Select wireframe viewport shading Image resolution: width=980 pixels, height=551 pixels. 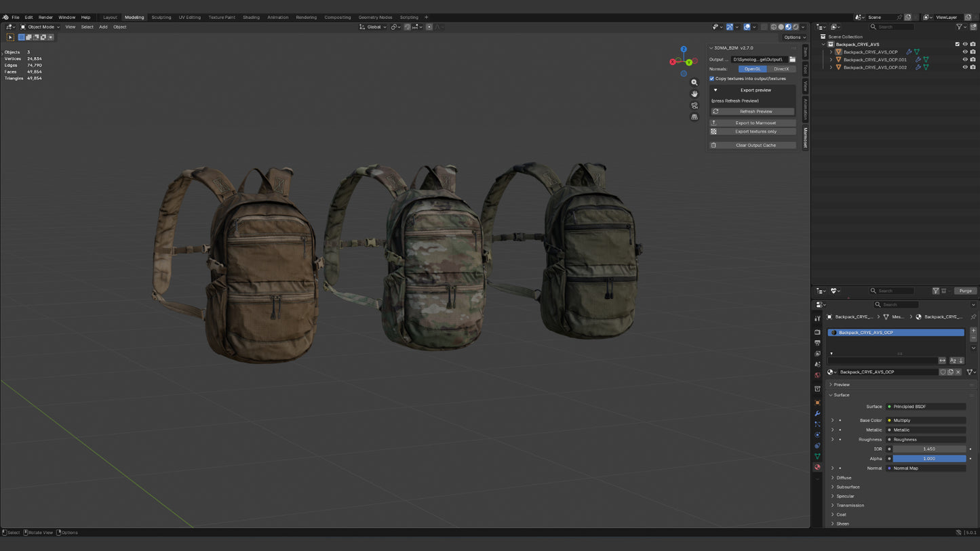[774, 27]
